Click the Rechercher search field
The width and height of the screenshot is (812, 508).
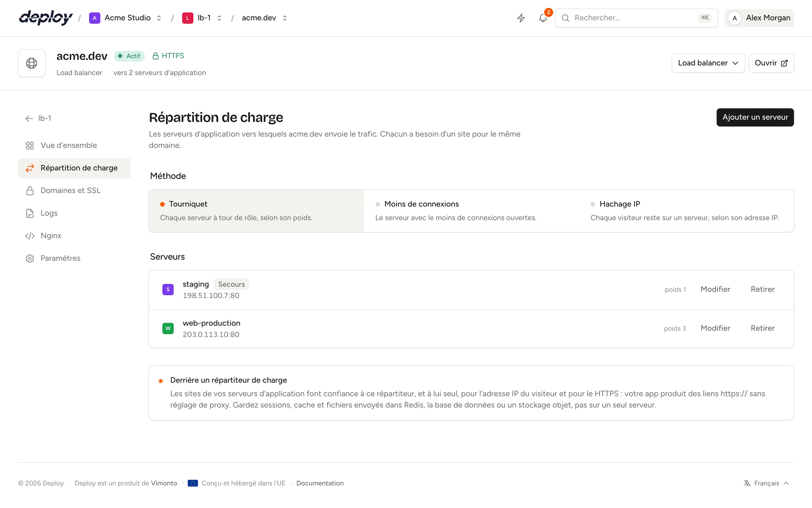click(637, 18)
